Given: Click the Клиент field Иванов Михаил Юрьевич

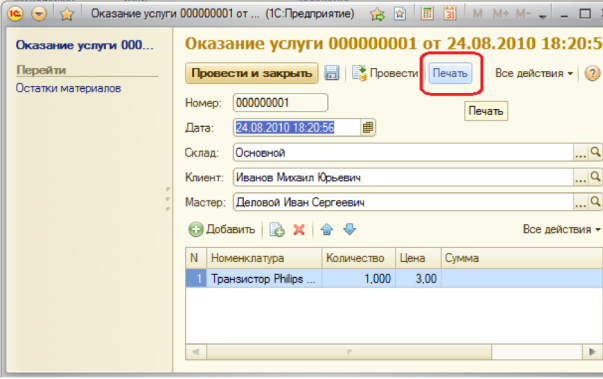Looking at the screenshot, I should (403, 177).
